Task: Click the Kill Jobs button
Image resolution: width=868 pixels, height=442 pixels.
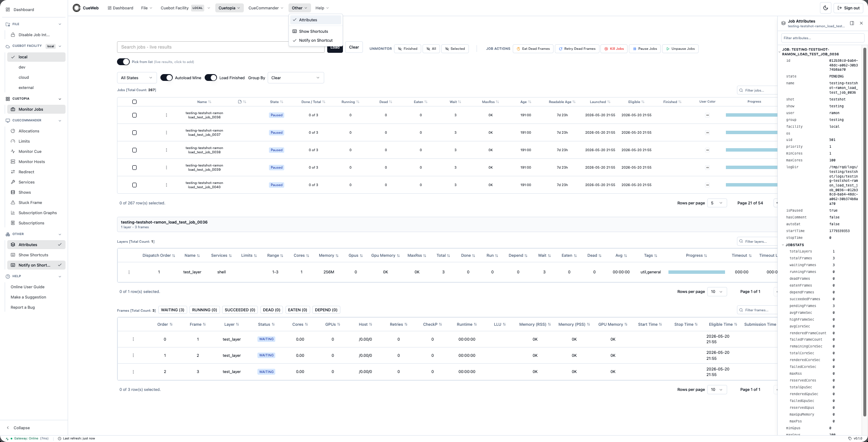Action: click(x=614, y=49)
